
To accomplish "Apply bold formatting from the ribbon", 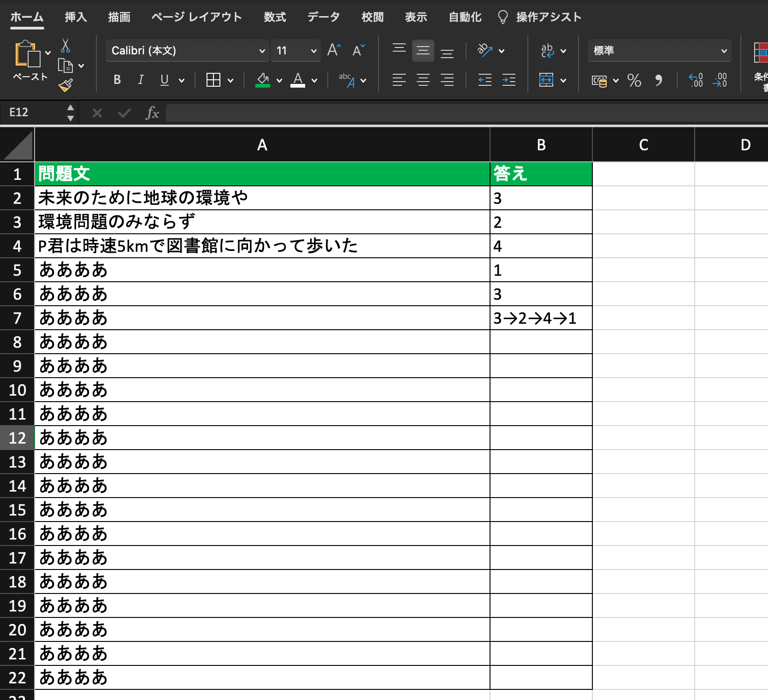I will tap(117, 80).
